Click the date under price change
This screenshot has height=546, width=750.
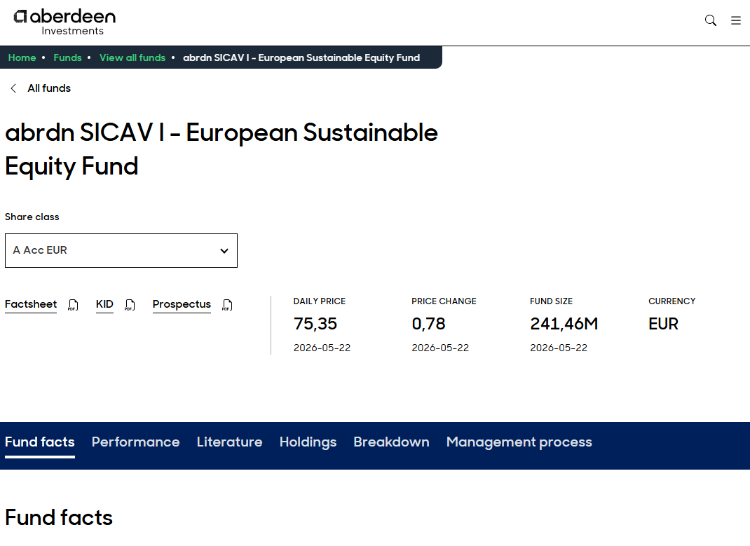(440, 348)
